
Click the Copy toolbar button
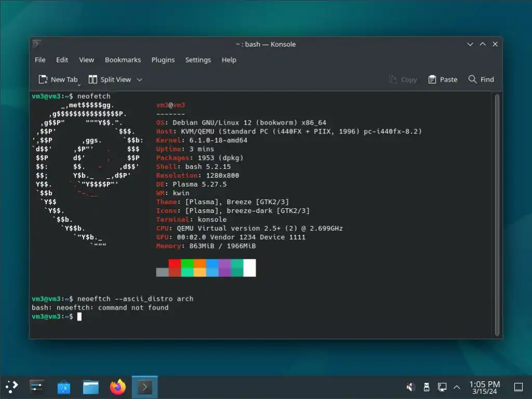click(403, 79)
